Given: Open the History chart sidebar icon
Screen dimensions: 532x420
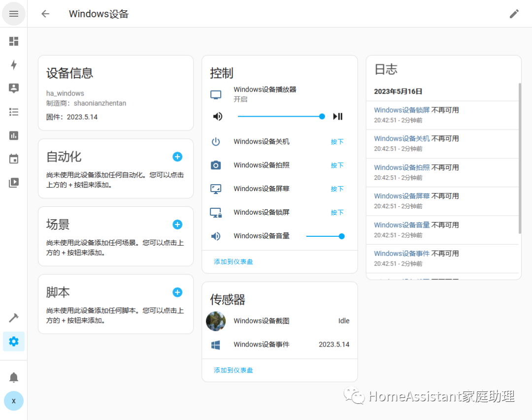Looking at the screenshot, I should click(14, 135).
